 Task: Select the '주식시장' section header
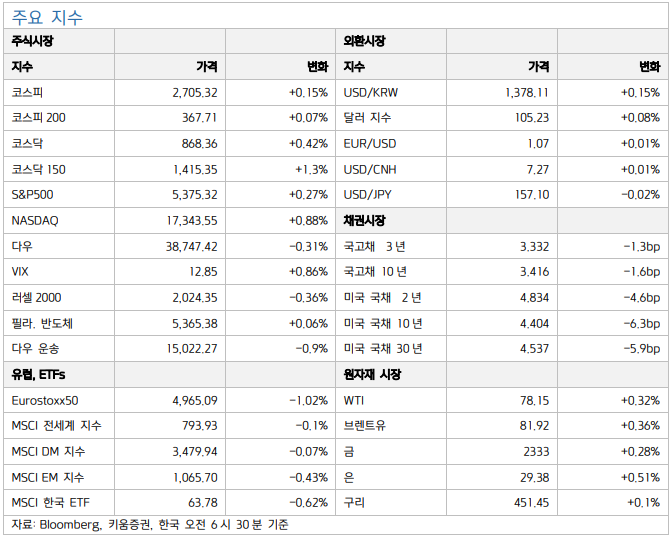[x=32, y=41]
